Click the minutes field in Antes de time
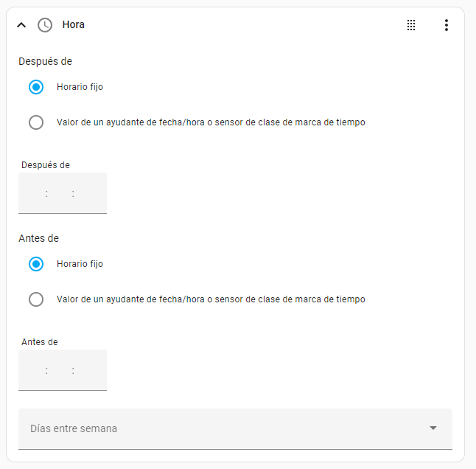 point(60,371)
